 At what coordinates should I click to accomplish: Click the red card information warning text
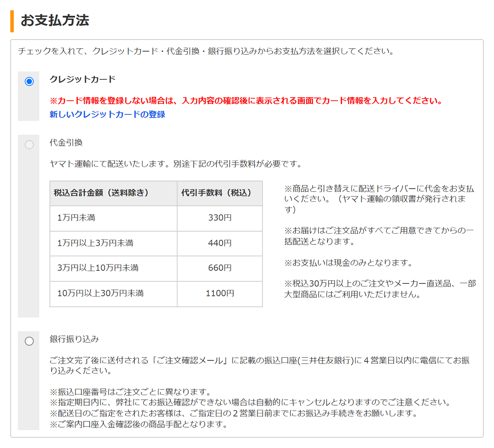(x=246, y=101)
